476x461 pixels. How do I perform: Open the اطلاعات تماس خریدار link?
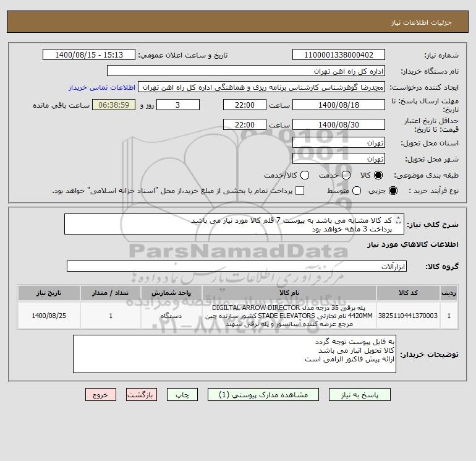tap(102, 87)
